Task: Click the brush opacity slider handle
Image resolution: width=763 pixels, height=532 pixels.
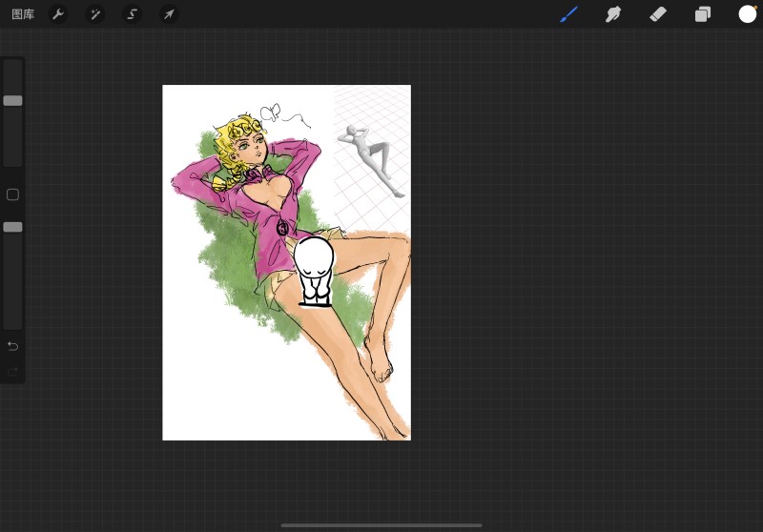Action: 12,227
